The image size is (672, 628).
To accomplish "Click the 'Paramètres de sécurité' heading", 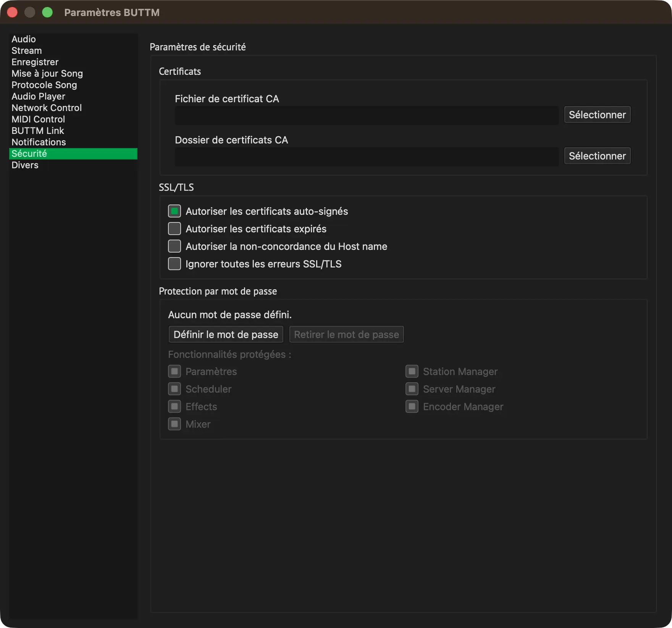I will (198, 47).
